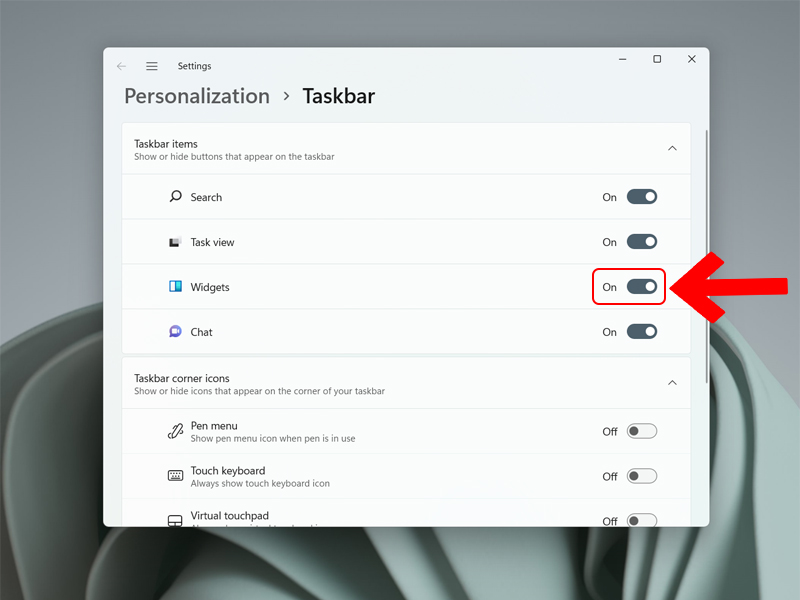The image size is (800, 600).
Task: Click the Virtual touchpad icon
Action: pyautogui.click(x=175, y=518)
